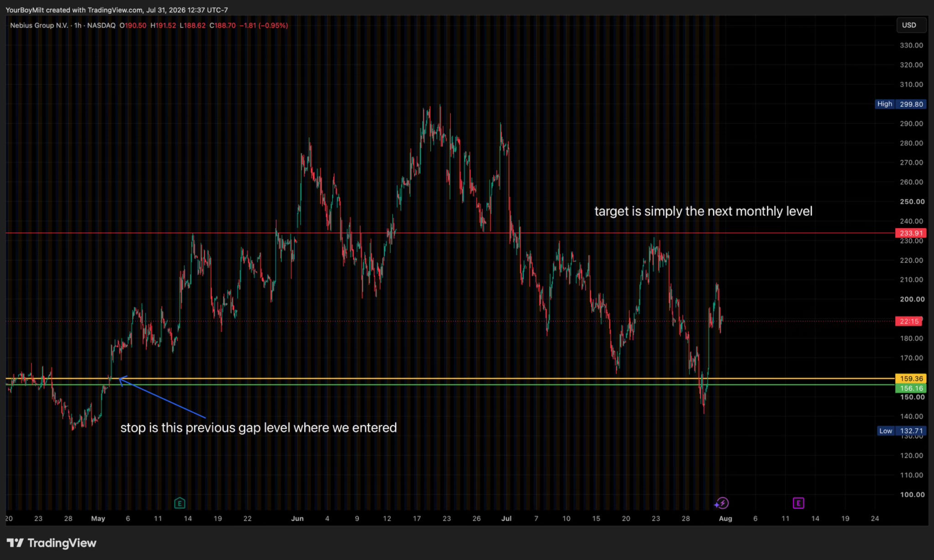The image size is (934, 560).
Task: Click the 1h interval in chart legend
Action: coord(78,26)
